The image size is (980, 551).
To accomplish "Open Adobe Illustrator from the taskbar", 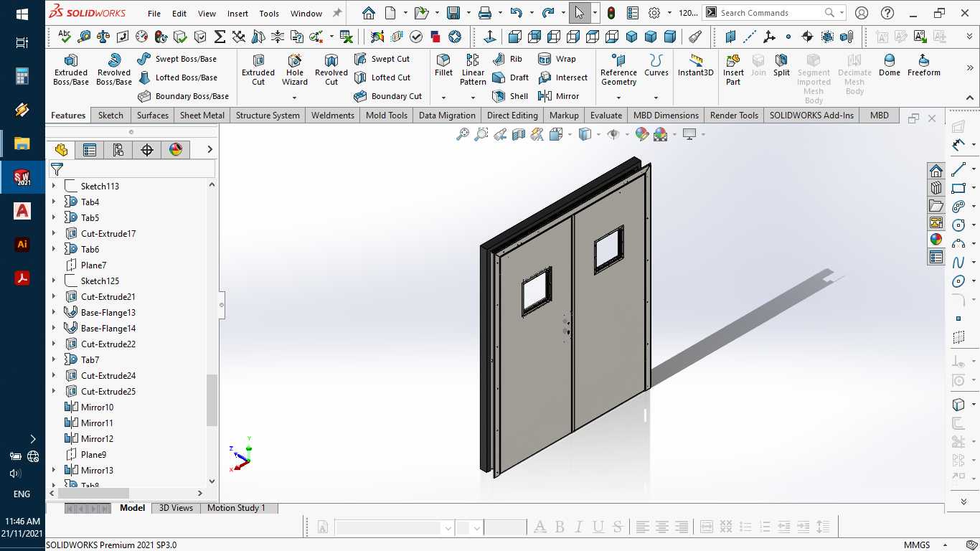I will 22,245.
